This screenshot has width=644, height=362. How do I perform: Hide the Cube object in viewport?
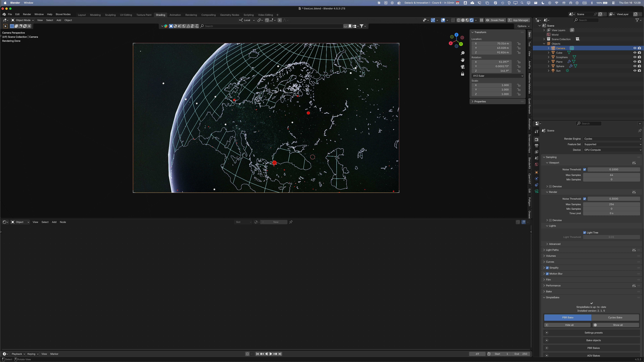tap(635, 53)
